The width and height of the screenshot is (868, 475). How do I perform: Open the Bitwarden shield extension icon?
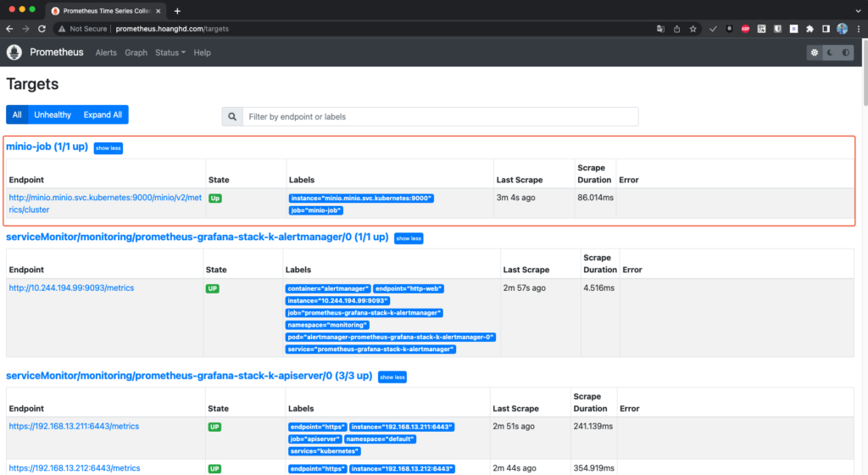point(777,29)
